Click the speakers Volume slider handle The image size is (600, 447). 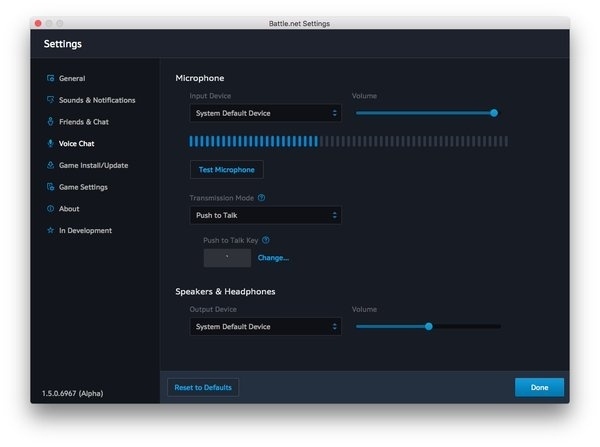tap(429, 326)
